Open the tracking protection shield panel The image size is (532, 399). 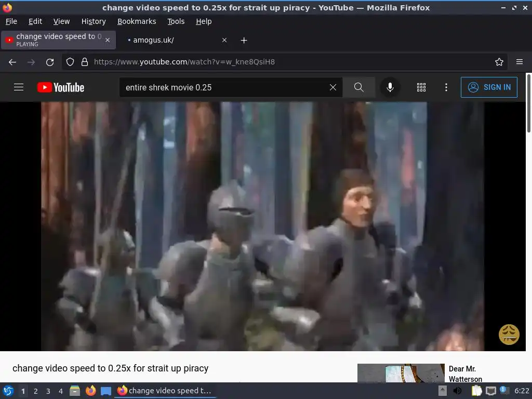click(70, 62)
